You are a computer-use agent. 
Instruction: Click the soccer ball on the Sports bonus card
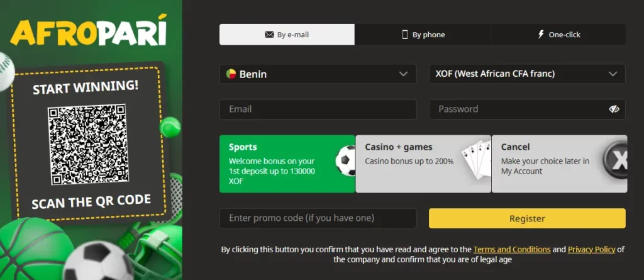click(346, 160)
